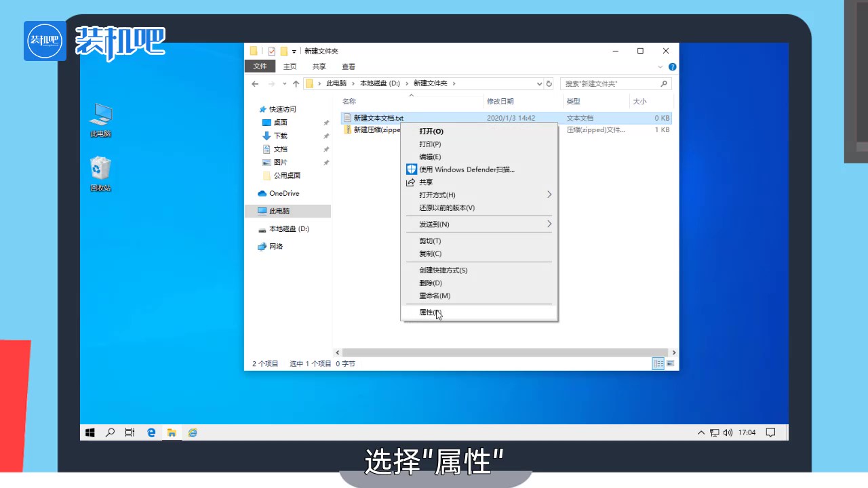Switch to details view via status bar icon
868x488 pixels.
[x=658, y=363]
